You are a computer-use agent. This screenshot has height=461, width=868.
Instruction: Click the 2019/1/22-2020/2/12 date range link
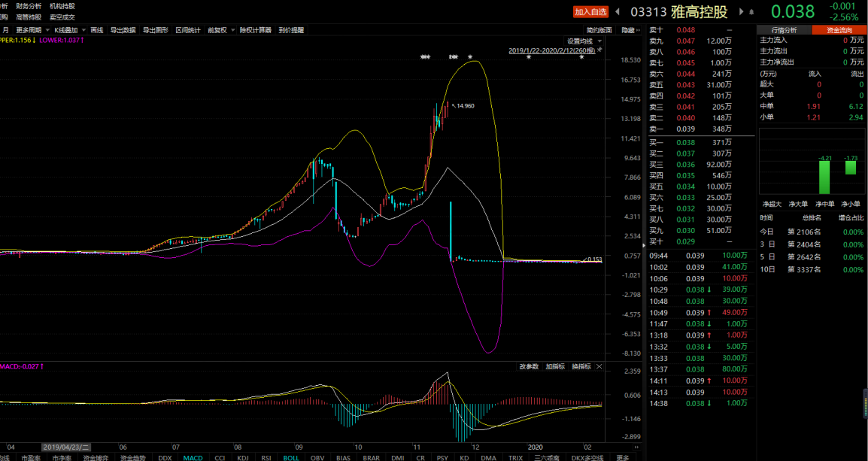pyautogui.click(x=552, y=50)
